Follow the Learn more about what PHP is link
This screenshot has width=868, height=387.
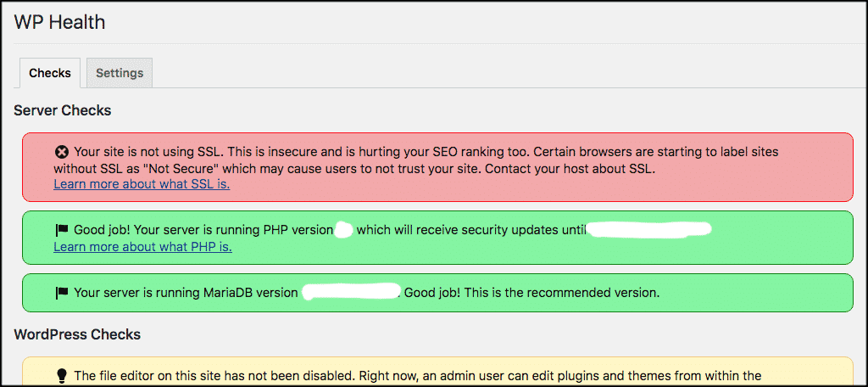pyautogui.click(x=142, y=247)
